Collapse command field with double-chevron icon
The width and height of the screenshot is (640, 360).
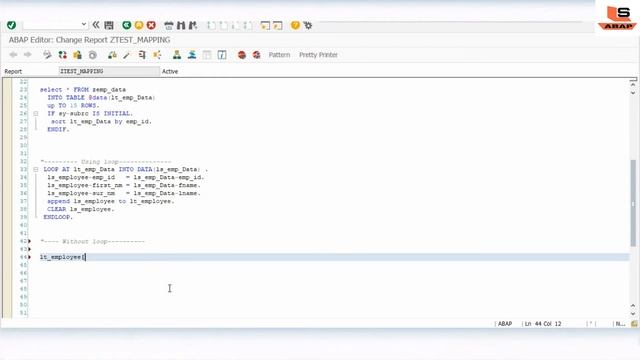[96, 25]
